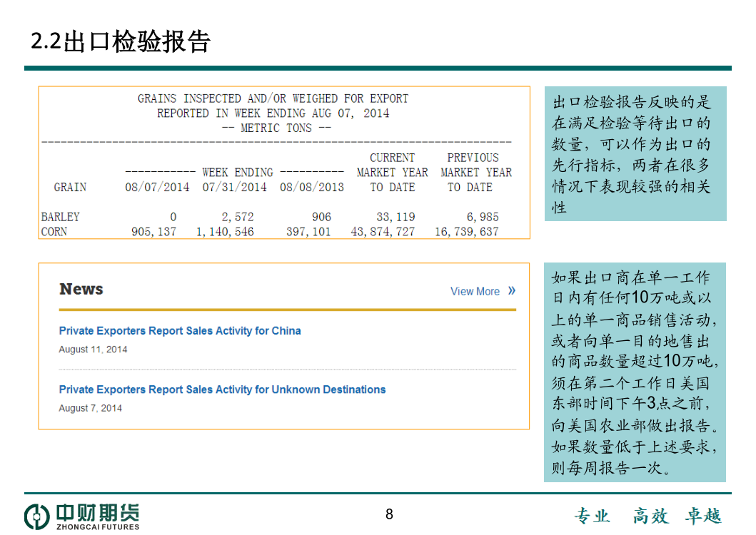
Task: Click the teal note starting 如果出口商在单一工作
Action: (635, 372)
